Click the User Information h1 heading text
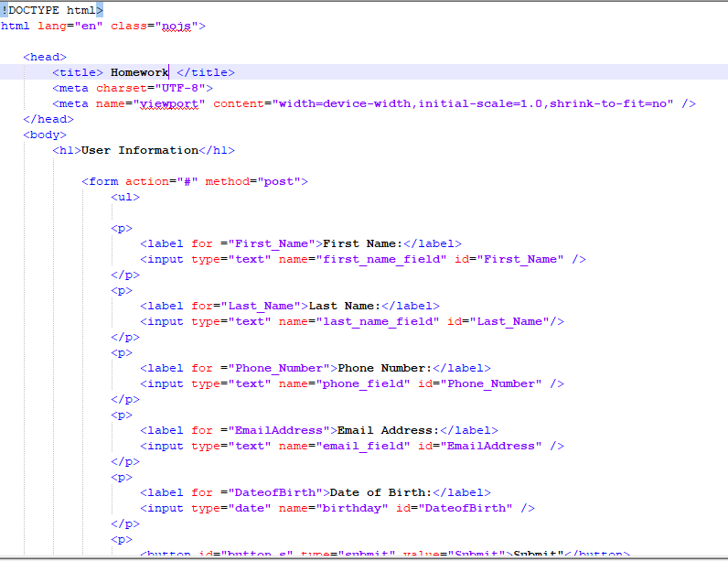 (x=140, y=150)
